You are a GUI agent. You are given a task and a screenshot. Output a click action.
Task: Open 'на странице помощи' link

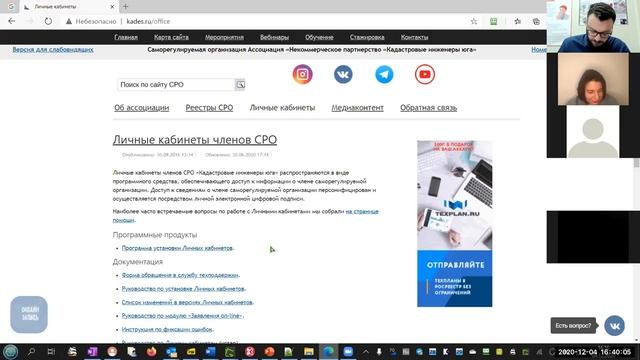[x=362, y=211]
